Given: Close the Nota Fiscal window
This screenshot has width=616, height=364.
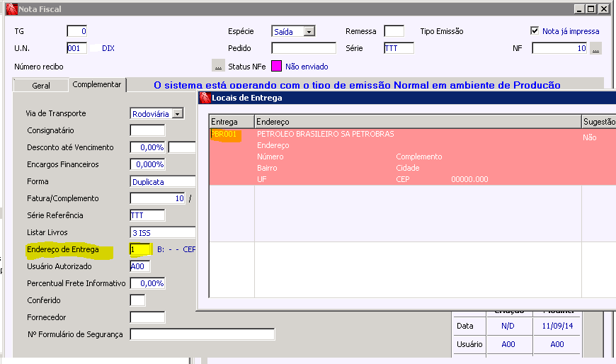Looking at the screenshot, I should tap(604, 8).
